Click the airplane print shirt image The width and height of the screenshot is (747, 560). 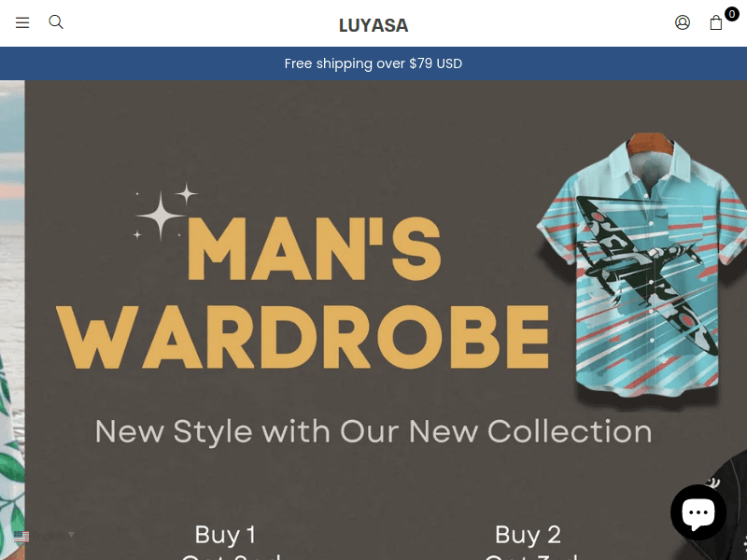pyautogui.click(x=641, y=267)
